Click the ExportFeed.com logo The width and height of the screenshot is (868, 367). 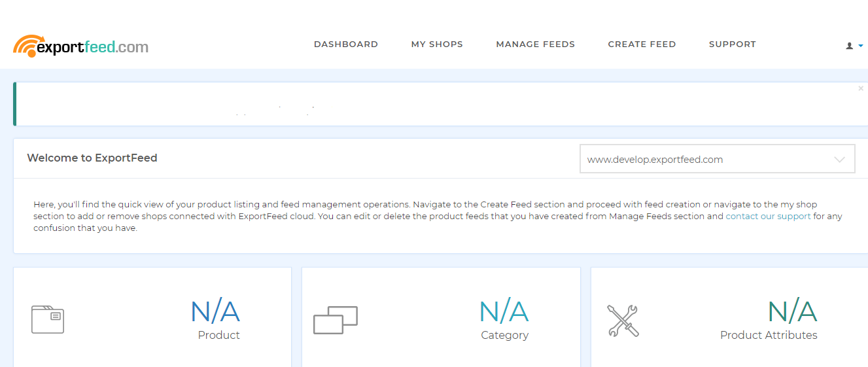[80, 46]
